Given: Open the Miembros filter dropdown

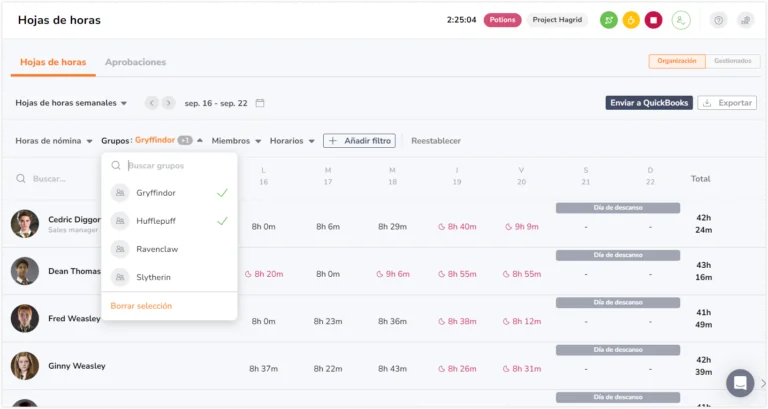Looking at the screenshot, I should click(236, 141).
